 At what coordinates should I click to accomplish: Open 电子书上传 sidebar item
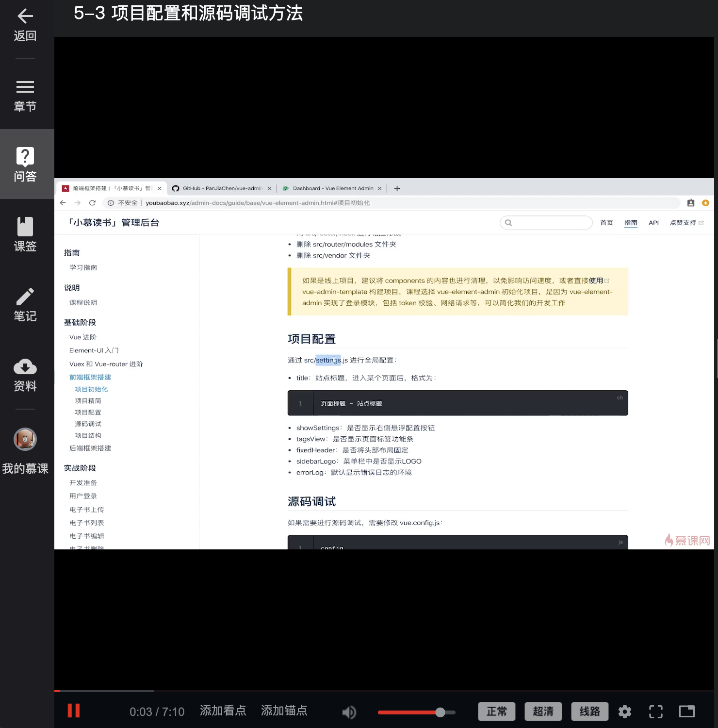86,510
